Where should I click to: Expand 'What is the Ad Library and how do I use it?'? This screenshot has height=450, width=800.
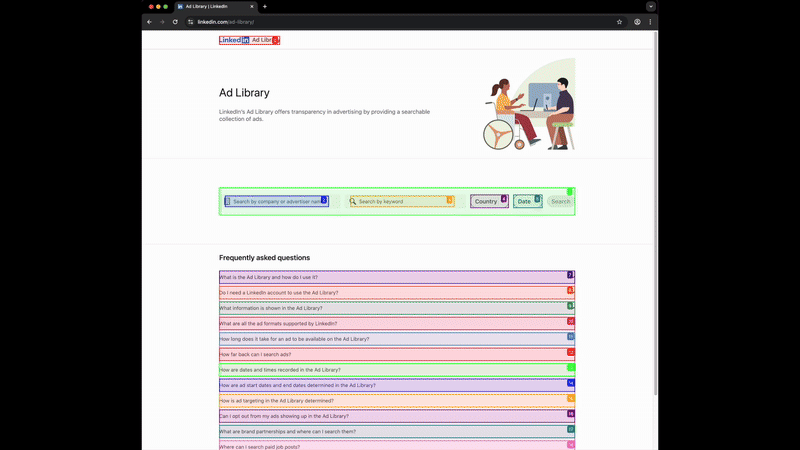(397, 277)
